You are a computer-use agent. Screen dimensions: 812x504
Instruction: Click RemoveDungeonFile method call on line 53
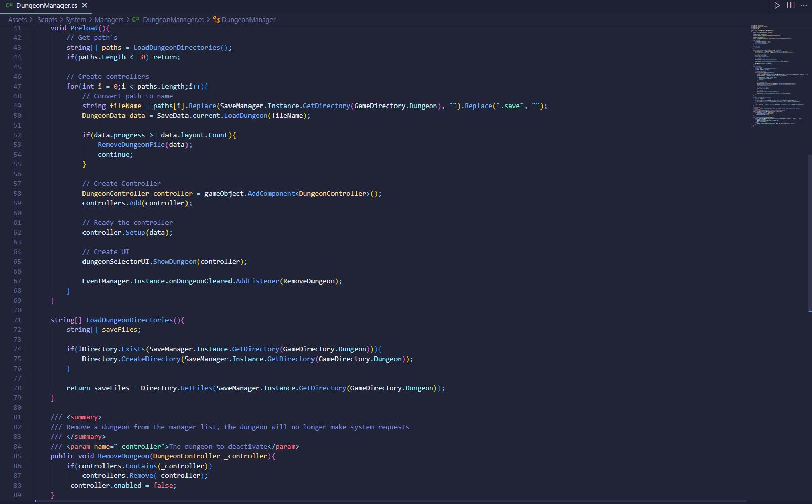click(131, 144)
